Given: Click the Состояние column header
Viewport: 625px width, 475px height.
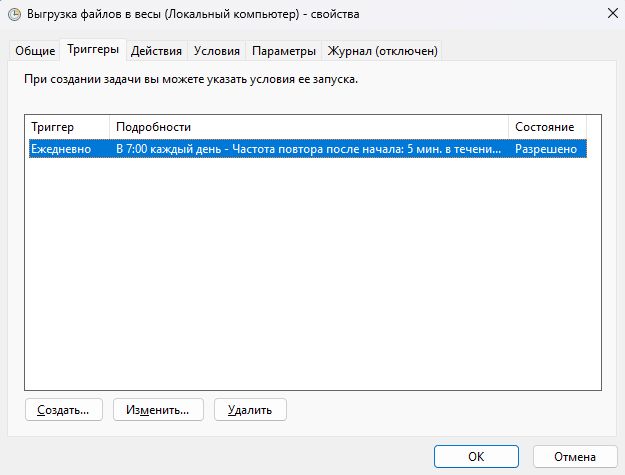Looking at the screenshot, I should (x=547, y=127).
